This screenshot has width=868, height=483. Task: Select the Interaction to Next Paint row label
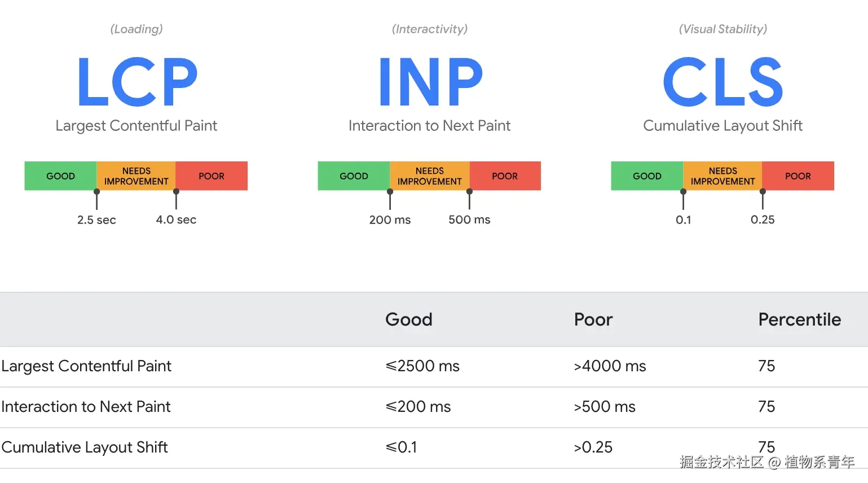[x=86, y=407]
